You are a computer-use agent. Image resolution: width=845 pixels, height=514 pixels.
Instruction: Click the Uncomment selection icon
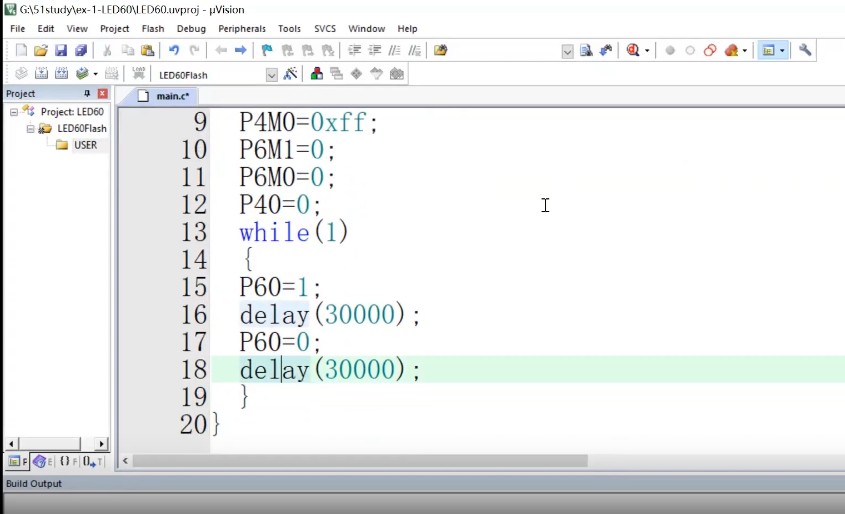click(x=414, y=50)
